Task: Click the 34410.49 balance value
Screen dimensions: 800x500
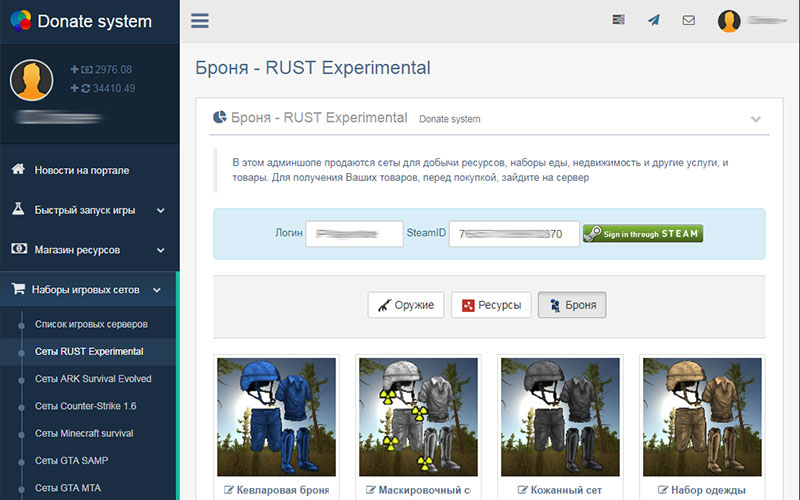Action: click(x=114, y=88)
